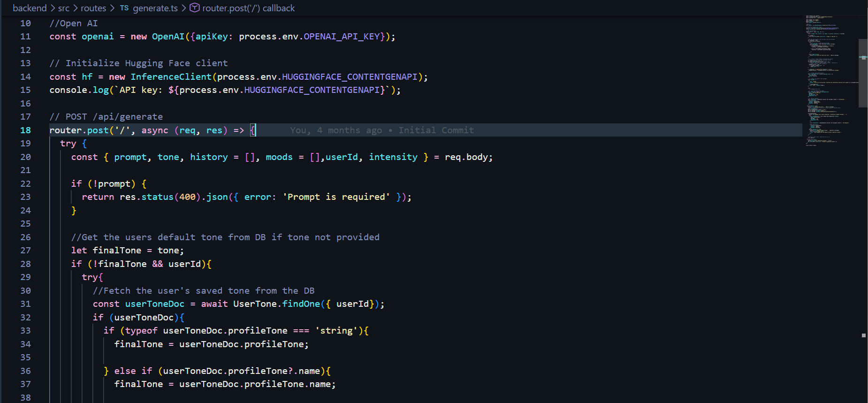This screenshot has width=868, height=403.
Task: Click the chevron between routes and generate.ts
Action: 113,8
